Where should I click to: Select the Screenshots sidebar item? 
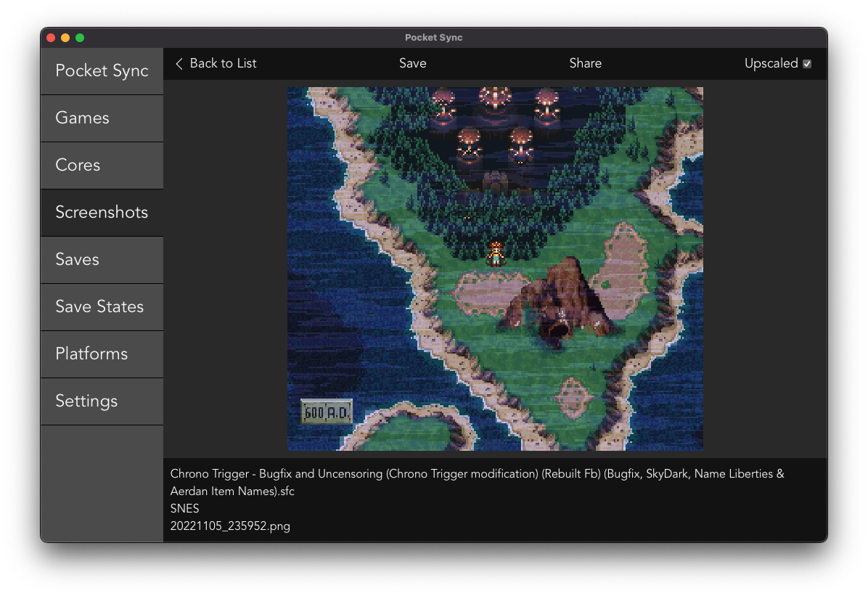point(102,213)
